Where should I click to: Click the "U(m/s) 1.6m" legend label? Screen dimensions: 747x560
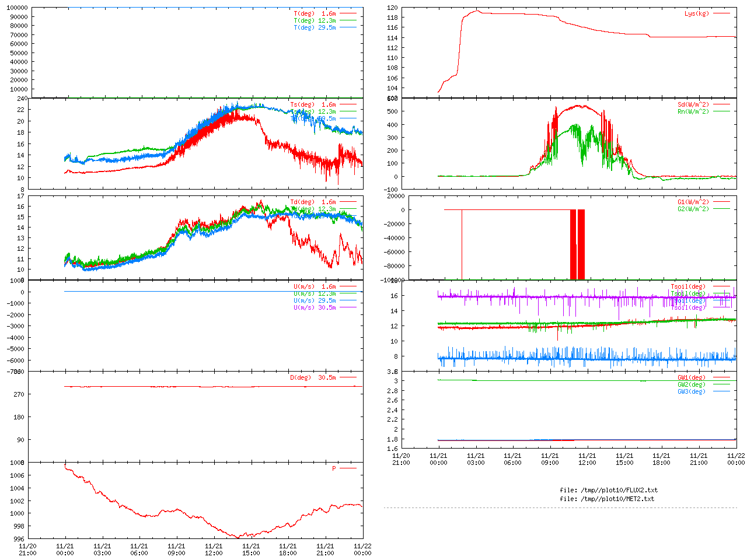[x=315, y=286]
